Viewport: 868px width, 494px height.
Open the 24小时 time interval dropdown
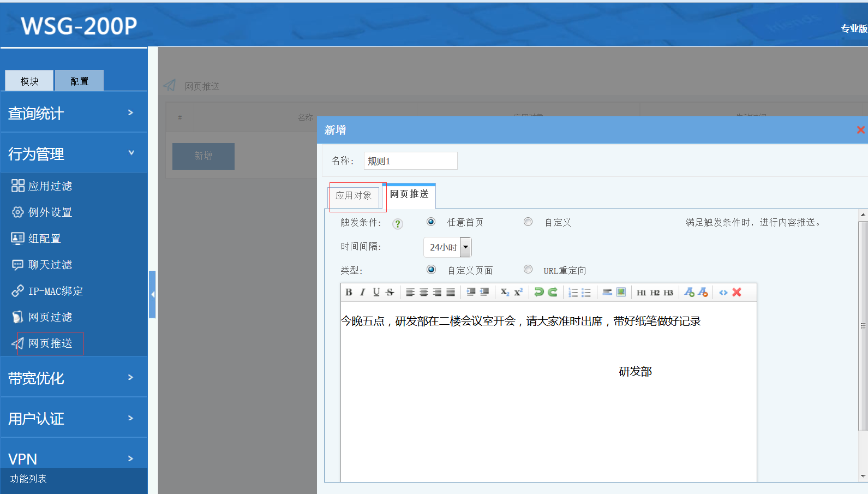click(465, 247)
